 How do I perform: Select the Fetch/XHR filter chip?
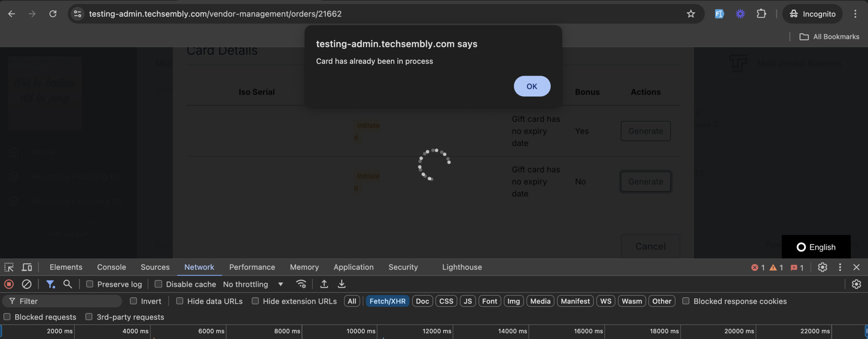[x=387, y=301]
